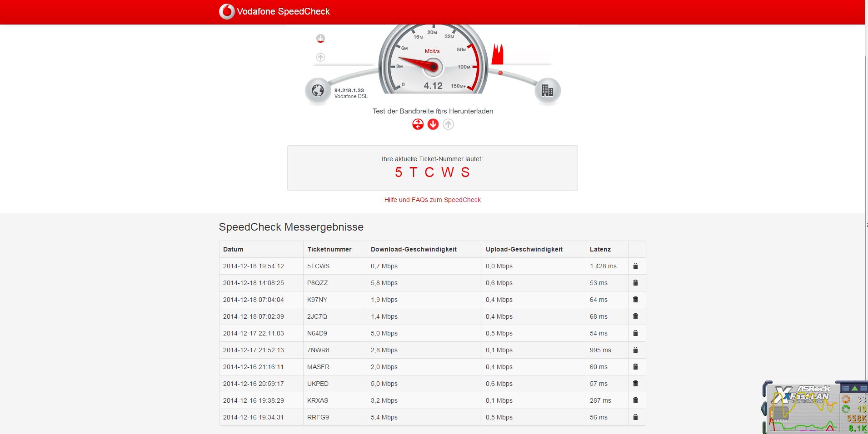Click the 7NWR8 ticket number
868x434 pixels.
pyautogui.click(x=318, y=350)
